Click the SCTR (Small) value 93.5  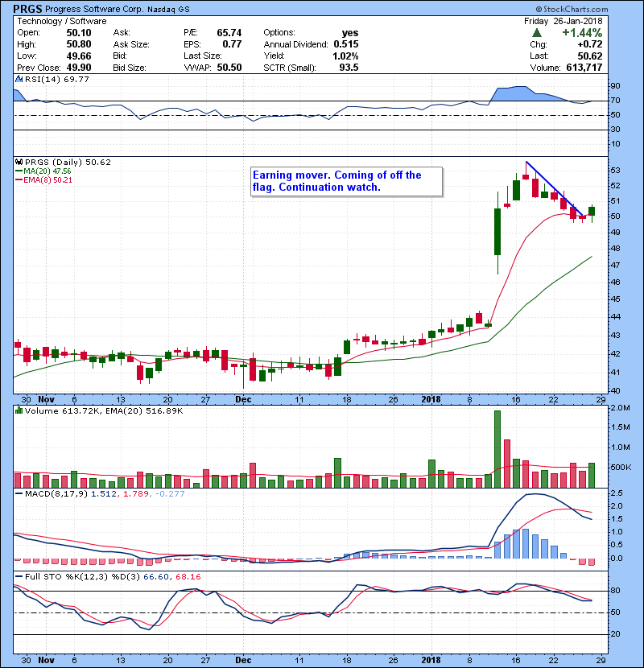coord(349,68)
